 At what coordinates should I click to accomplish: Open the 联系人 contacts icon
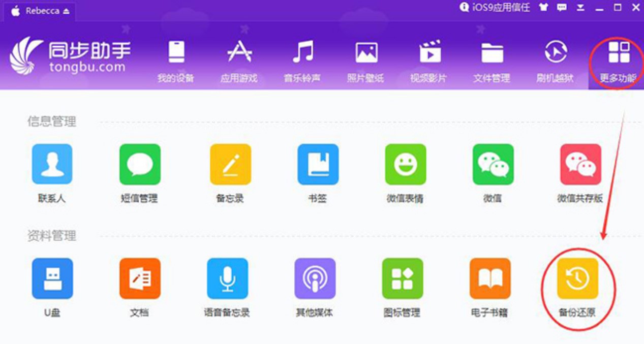[52, 164]
